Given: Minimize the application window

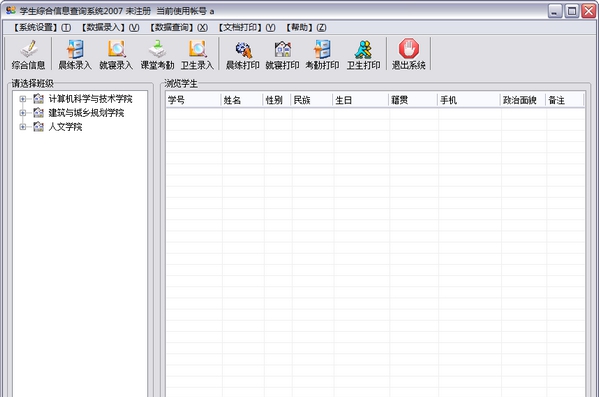Looking at the screenshot, I should pyautogui.click(x=555, y=11).
